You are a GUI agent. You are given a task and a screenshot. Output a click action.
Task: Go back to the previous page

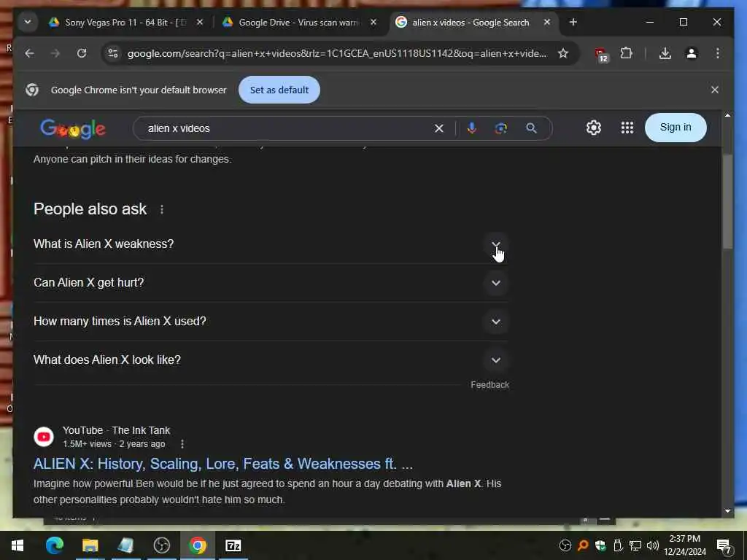[29, 53]
